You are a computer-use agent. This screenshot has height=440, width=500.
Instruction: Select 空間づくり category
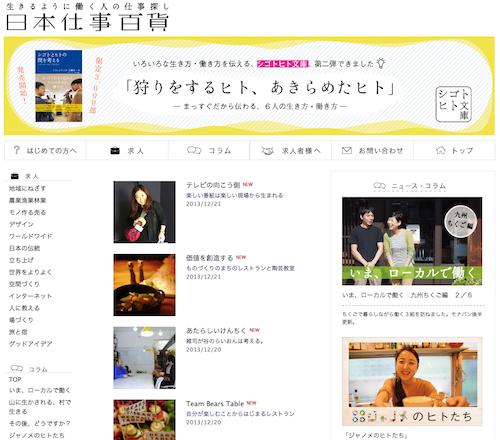[x=24, y=284]
